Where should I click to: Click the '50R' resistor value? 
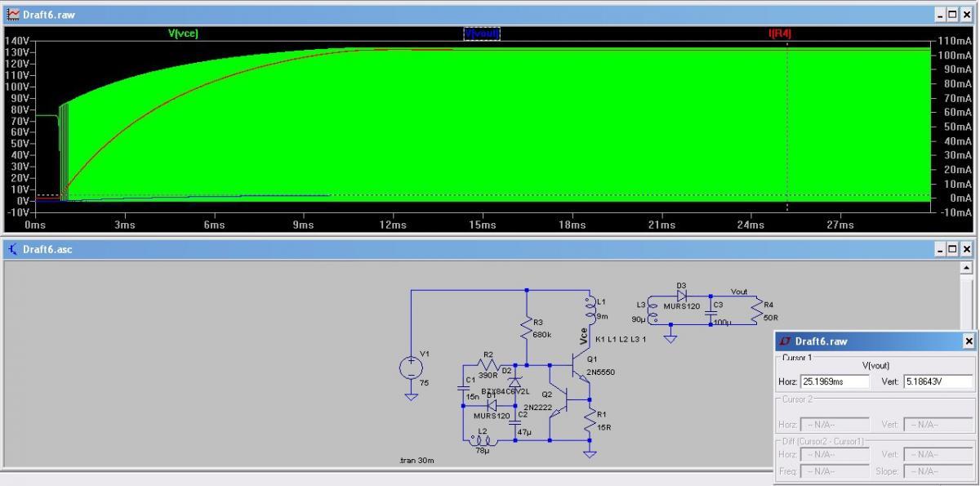(772, 317)
